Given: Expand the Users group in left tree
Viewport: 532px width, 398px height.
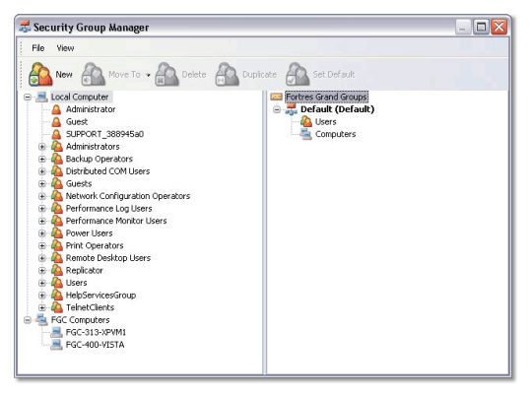Looking at the screenshot, I should 42,283.
